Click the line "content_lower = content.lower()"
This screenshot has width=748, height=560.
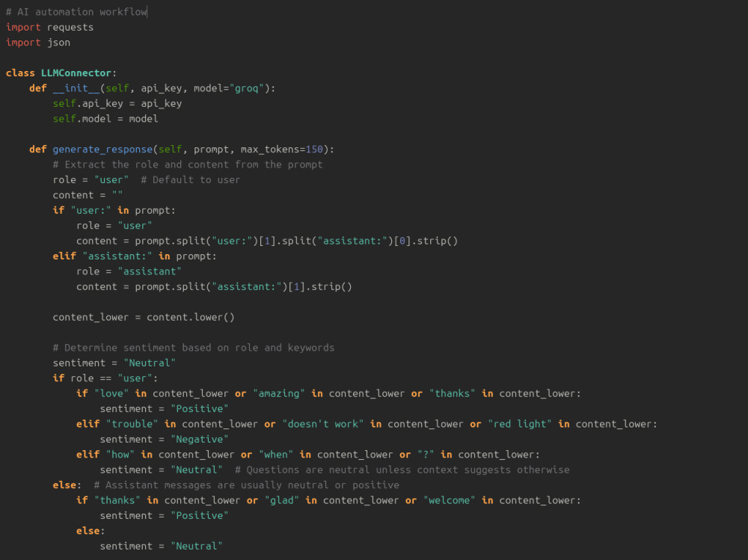tap(144, 317)
